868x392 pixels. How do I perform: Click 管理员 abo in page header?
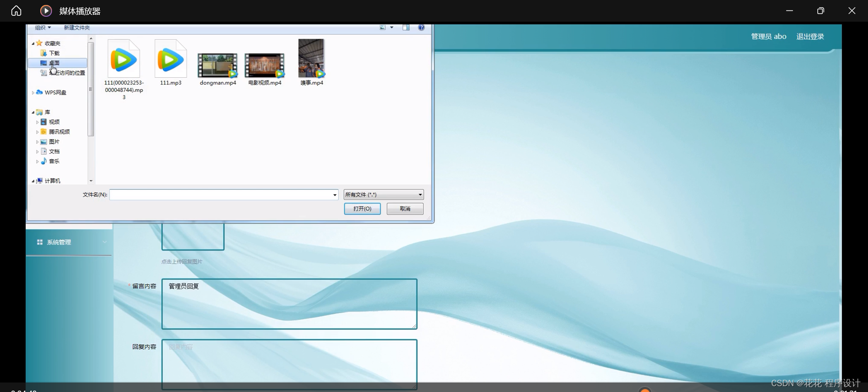pos(769,37)
